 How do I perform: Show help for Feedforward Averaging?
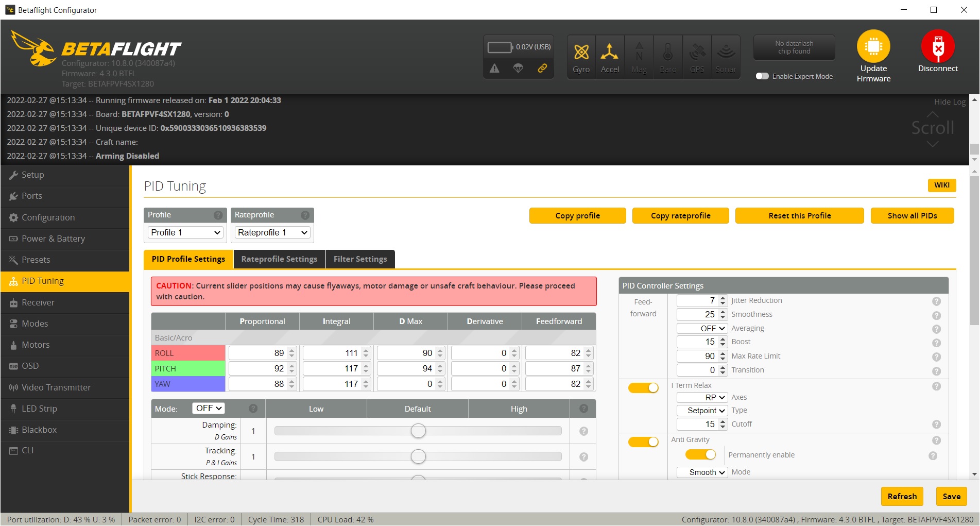coord(936,329)
